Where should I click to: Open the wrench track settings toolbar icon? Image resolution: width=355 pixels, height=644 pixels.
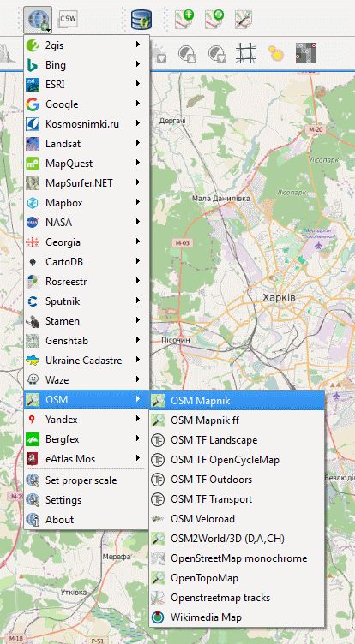coord(244,20)
